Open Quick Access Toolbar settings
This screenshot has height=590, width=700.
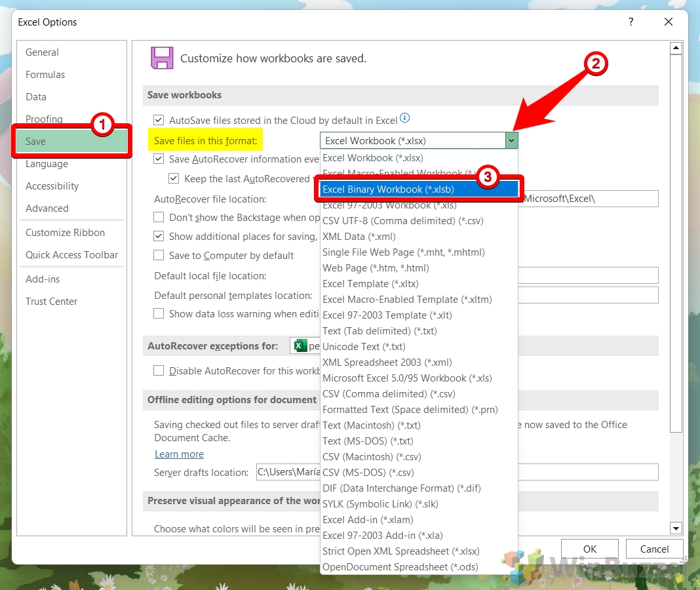[x=71, y=255]
